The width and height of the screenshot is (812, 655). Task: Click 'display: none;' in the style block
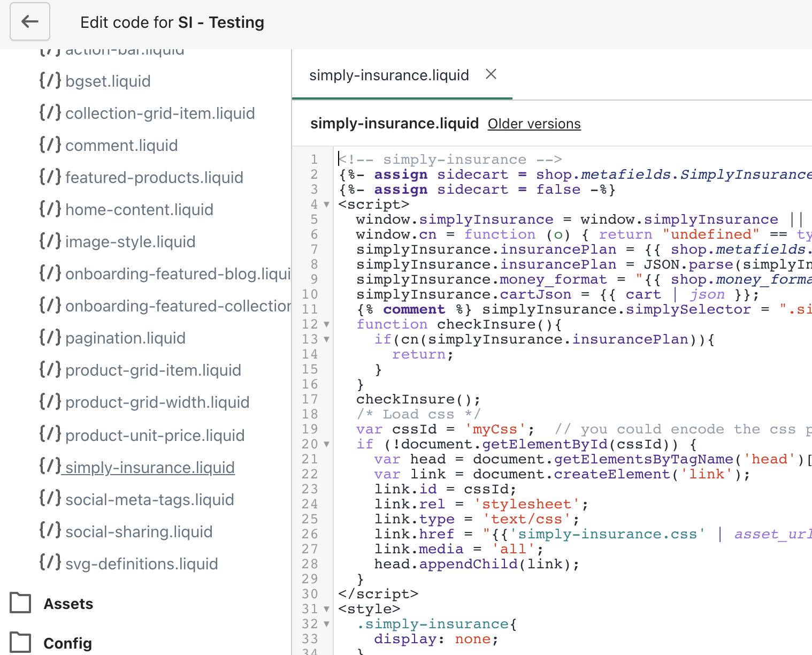pos(436,639)
